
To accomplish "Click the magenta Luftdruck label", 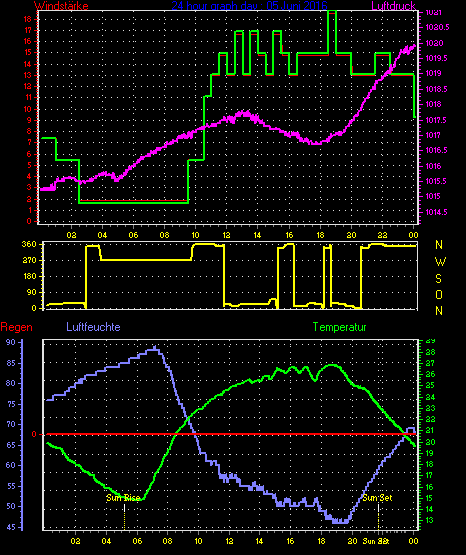I will (393, 6).
